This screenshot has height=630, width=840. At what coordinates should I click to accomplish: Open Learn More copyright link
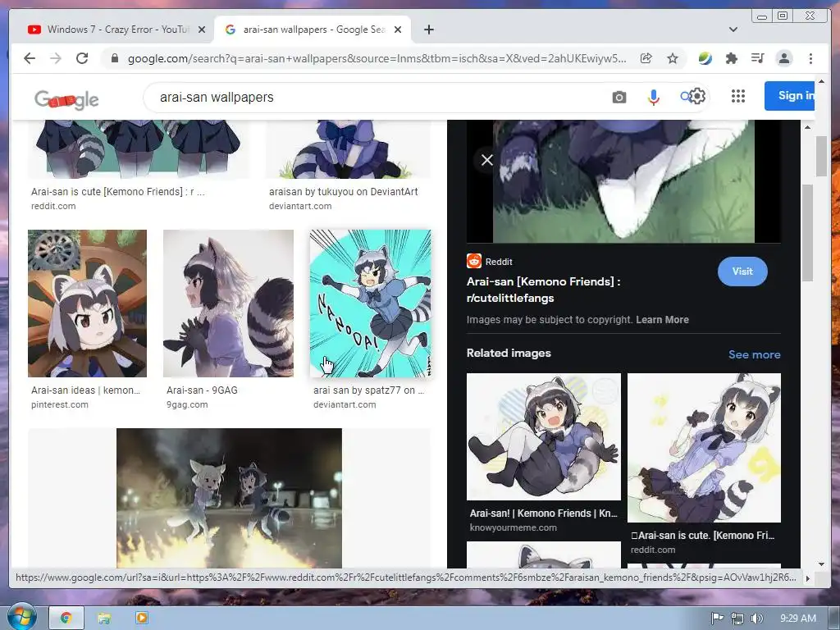[x=662, y=320]
